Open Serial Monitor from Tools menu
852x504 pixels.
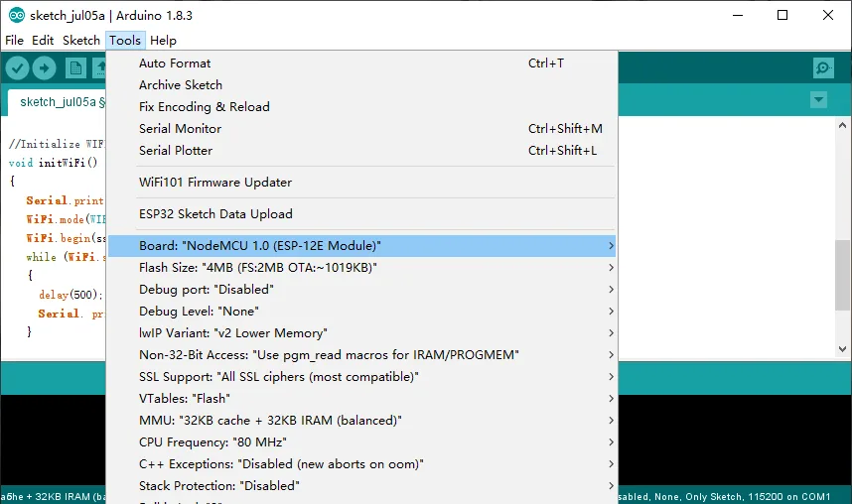pyautogui.click(x=361, y=128)
